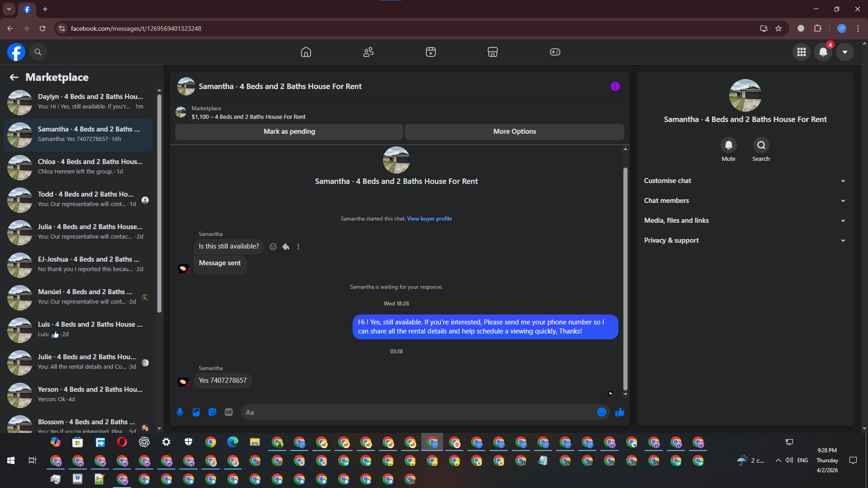
Task: Go back from Marketplace messages
Action: (14, 77)
